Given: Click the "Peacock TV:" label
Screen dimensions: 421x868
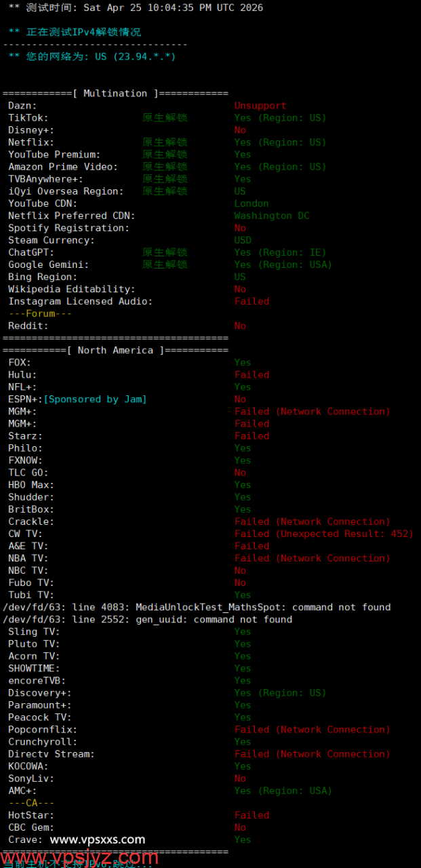Looking at the screenshot, I should point(40,717).
